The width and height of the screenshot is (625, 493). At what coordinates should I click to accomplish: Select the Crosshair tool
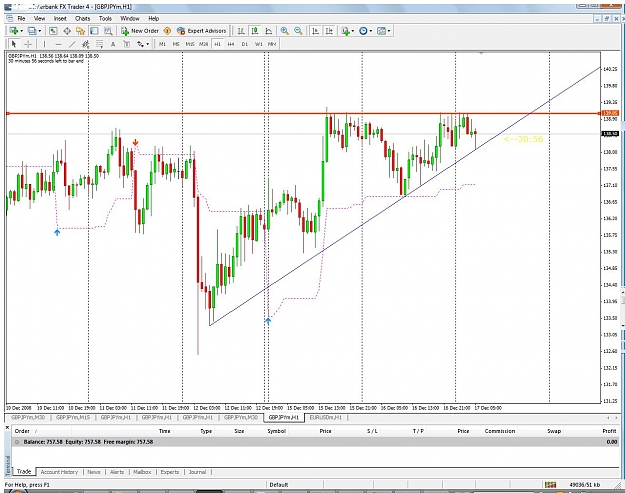[x=28, y=44]
